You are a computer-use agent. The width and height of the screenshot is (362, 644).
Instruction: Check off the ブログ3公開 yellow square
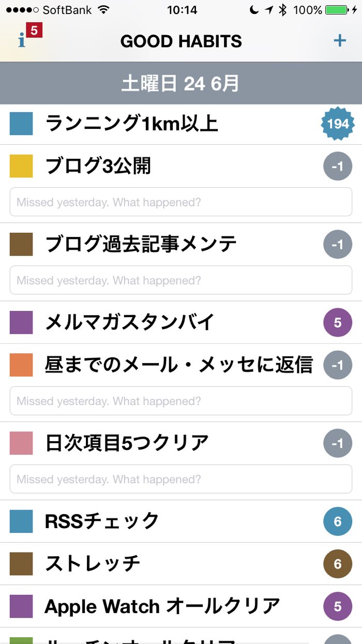point(21,167)
